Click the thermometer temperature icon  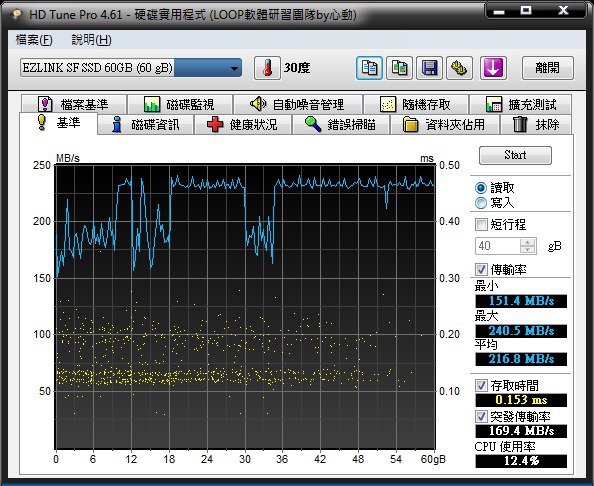click(x=267, y=68)
